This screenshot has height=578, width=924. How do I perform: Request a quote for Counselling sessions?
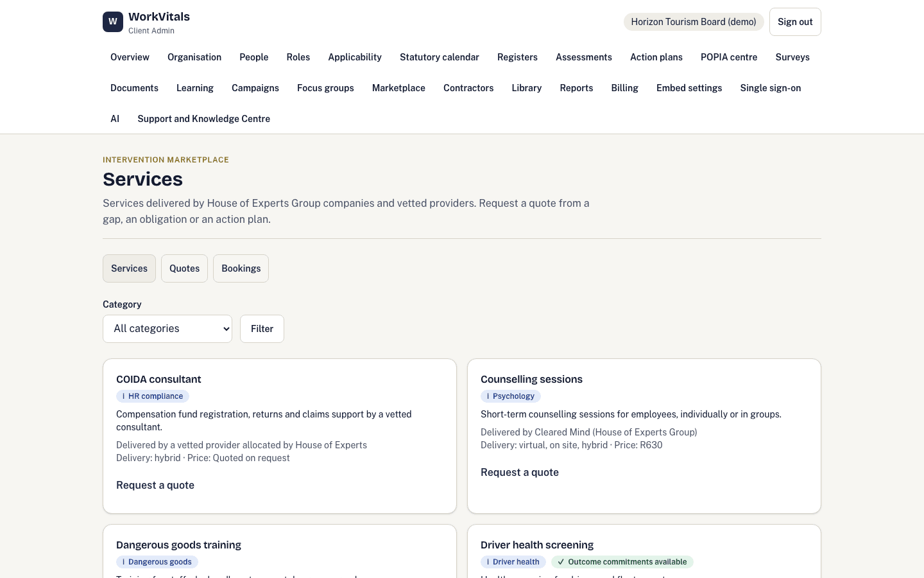click(520, 473)
